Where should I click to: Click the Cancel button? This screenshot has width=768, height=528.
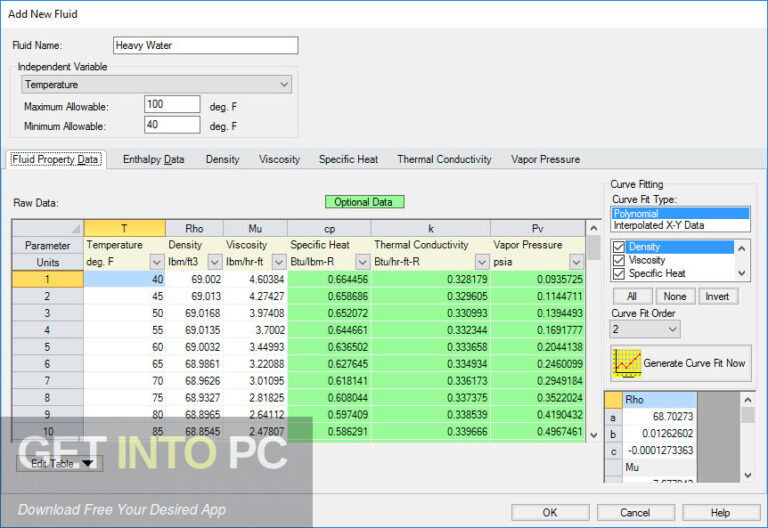pos(635,512)
